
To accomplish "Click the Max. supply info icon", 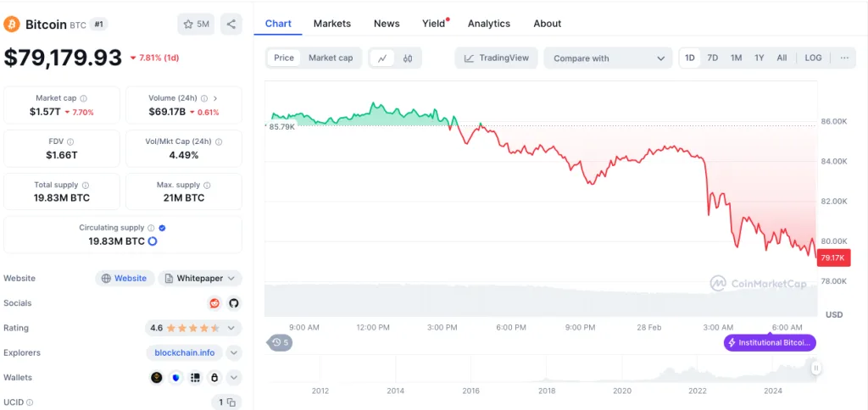I will pos(207,186).
